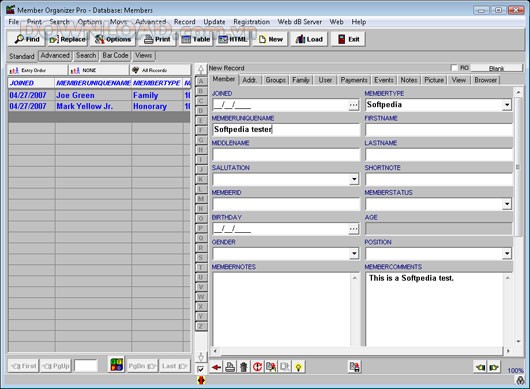
Task: Switch to the Events tab
Action: [x=384, y=80]
